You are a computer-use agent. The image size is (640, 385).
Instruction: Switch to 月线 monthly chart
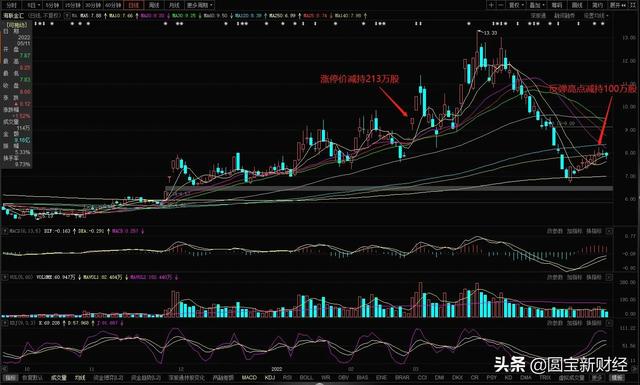(x=174, y=5)
